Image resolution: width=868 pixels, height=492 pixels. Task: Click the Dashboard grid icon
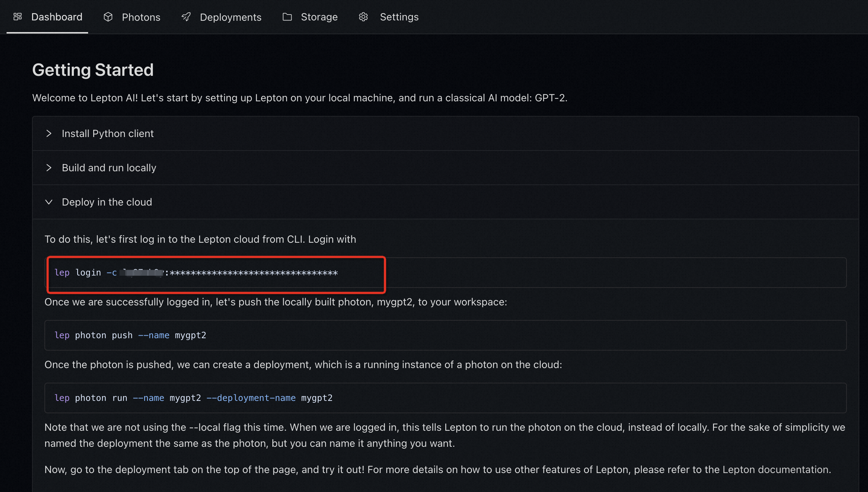point(17,17)
